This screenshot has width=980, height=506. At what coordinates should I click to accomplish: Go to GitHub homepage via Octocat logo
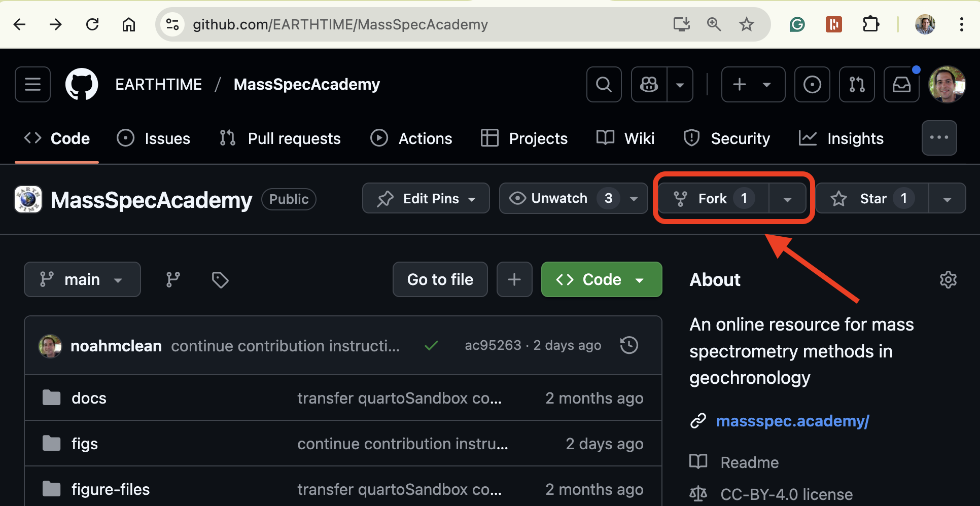click(82, 84)
